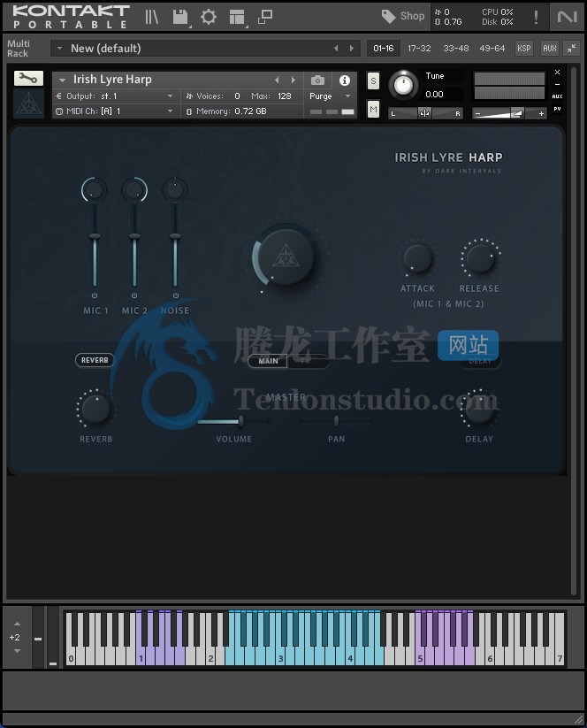
Task: Toggle MIC 1 power button
Action: click(95, 295)
